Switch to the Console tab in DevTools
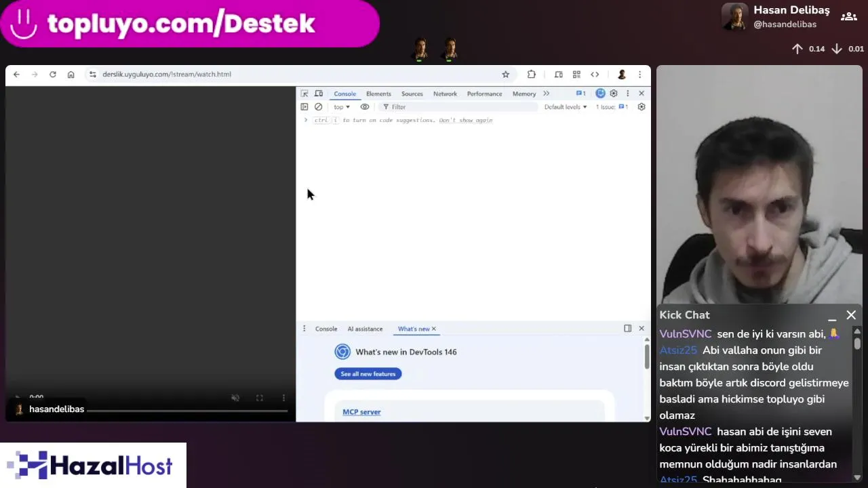This screenshot has height=488, width=868. pos(344,94)
